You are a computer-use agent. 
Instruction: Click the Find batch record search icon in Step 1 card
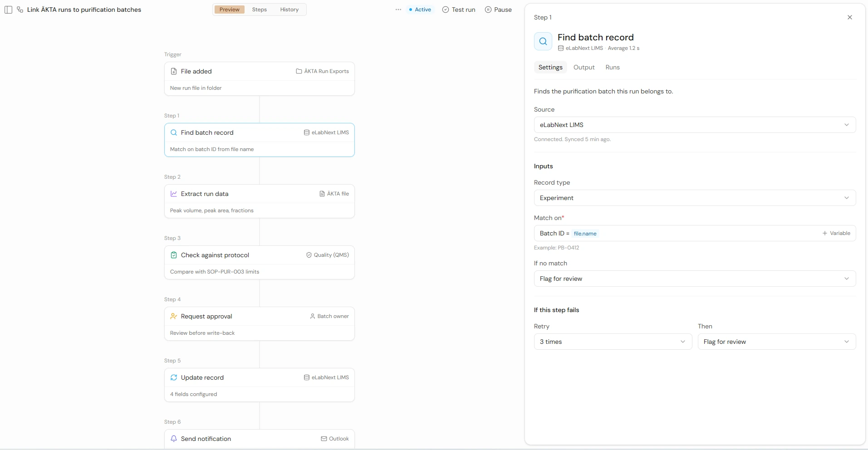(x=174, y=132)
